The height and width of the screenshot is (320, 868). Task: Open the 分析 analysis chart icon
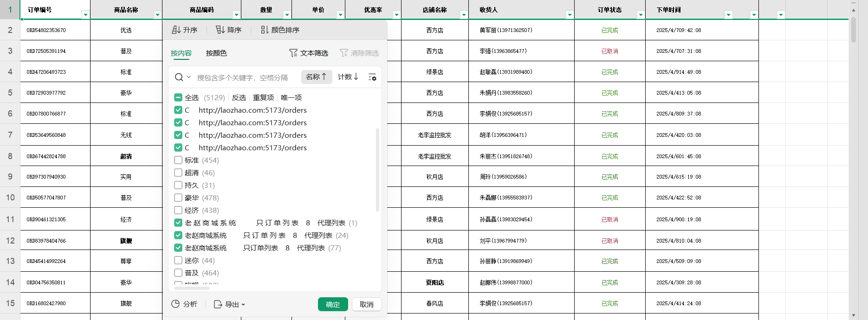pos(175,304)
